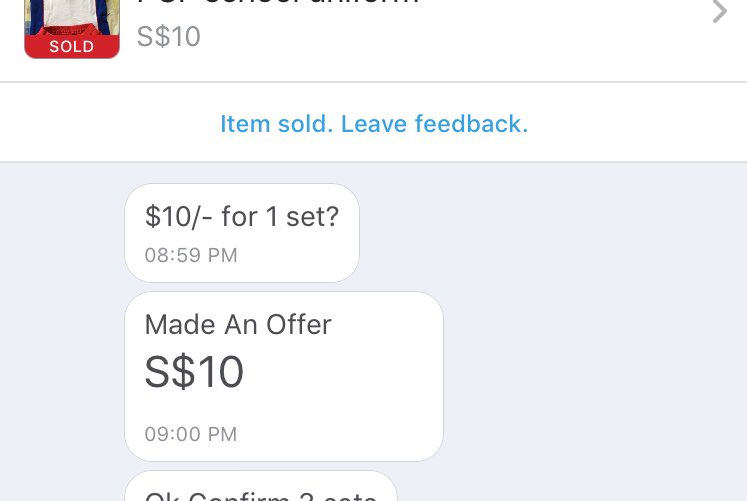Tap the "$10/-" text in first message
The width and height of the screenshot is (747, 501).
click(x=178, y=217)
